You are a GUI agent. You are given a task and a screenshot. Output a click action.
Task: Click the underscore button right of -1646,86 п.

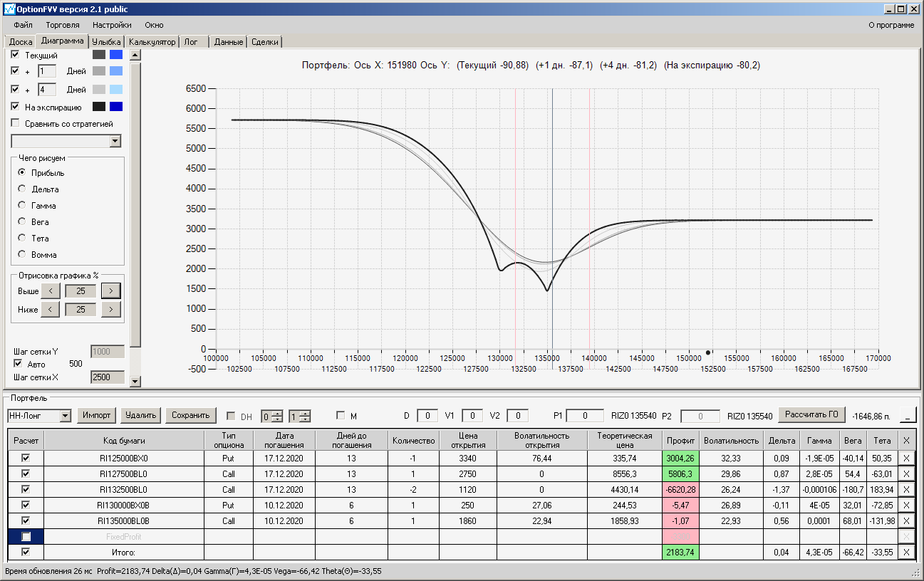[x=908, y=415]
